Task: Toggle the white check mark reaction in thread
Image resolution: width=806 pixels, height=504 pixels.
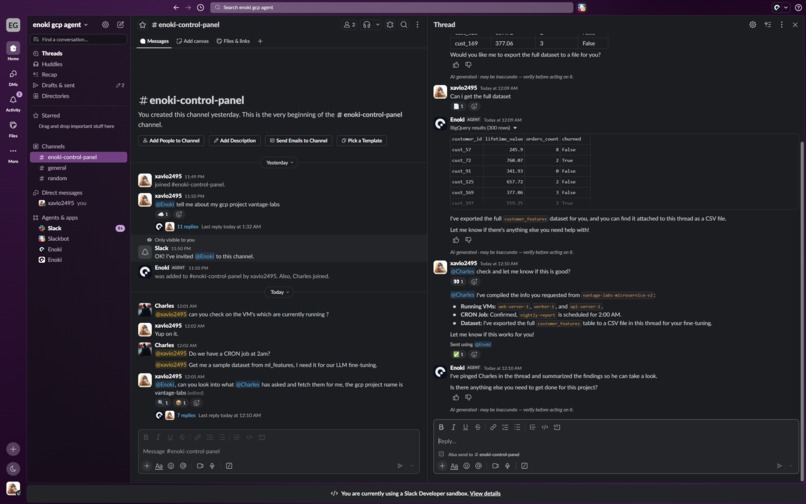Action: (458, 354)
